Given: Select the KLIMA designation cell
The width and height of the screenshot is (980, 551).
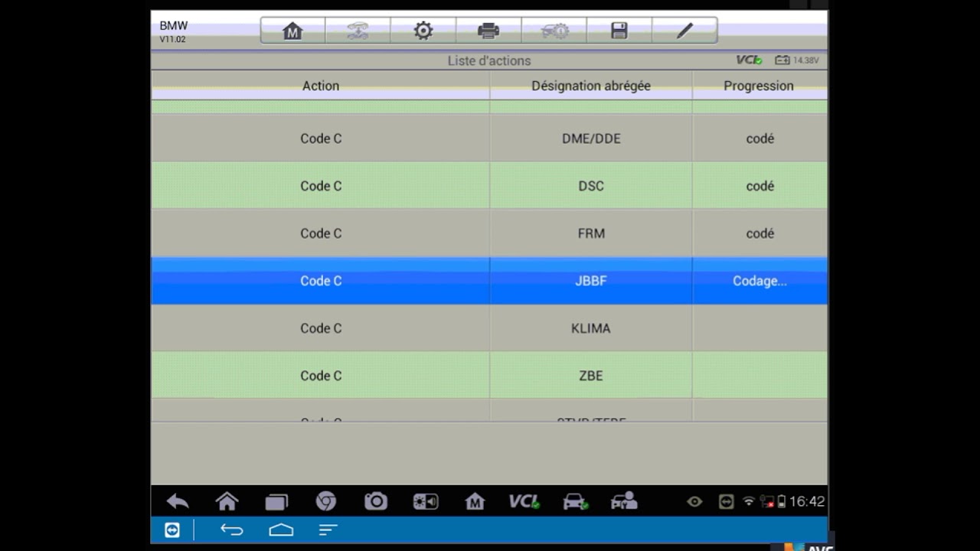Looking at the screenshot, I should click(x=591, y=328).
